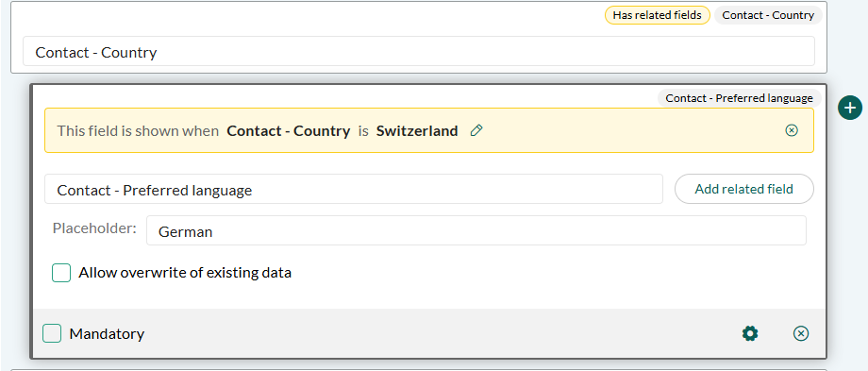Click bold Switzerland value in condition
The width and height of the screenshot is (868, 371).
pyautogui.click(x=417, y=130)
